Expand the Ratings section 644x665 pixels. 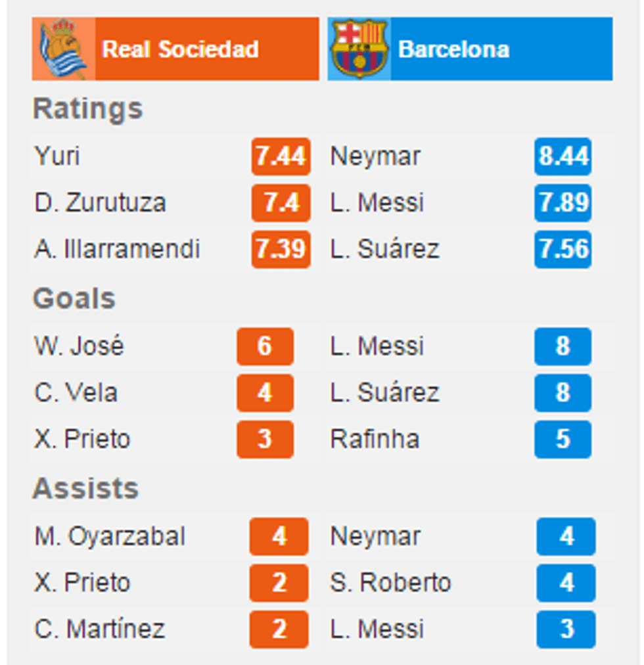click(x=87, y=109)
